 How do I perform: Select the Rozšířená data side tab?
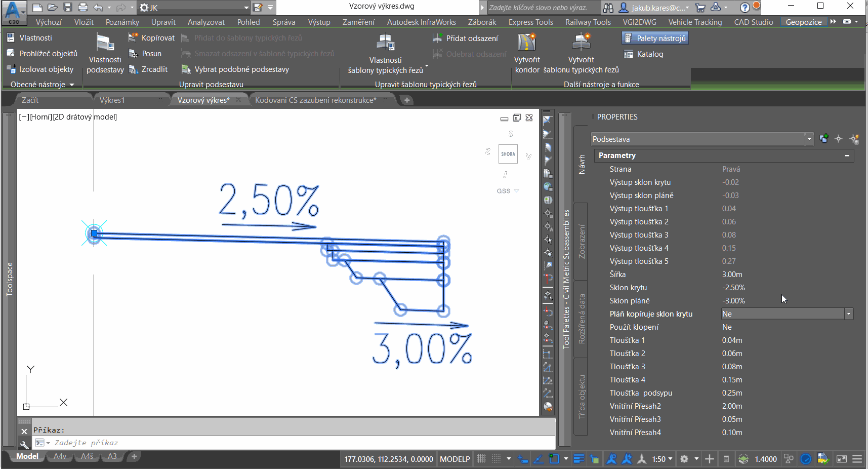coord(582,319)
